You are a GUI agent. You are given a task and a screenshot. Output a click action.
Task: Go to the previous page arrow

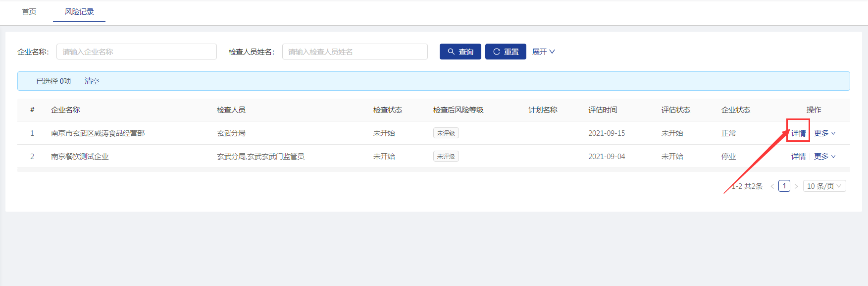[x=772, y=186]
